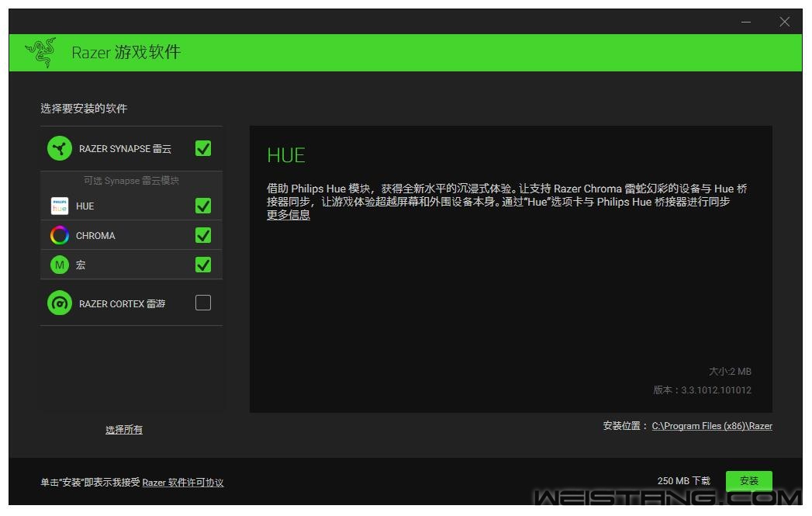
Task: Uncheck the HUE module checkbox
Action: coord(203,206)
